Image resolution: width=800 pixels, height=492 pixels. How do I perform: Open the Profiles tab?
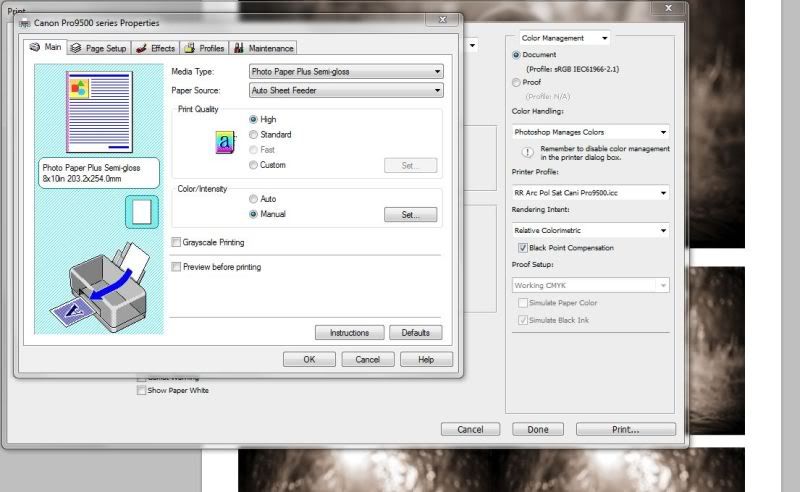(x=204, y=48)
